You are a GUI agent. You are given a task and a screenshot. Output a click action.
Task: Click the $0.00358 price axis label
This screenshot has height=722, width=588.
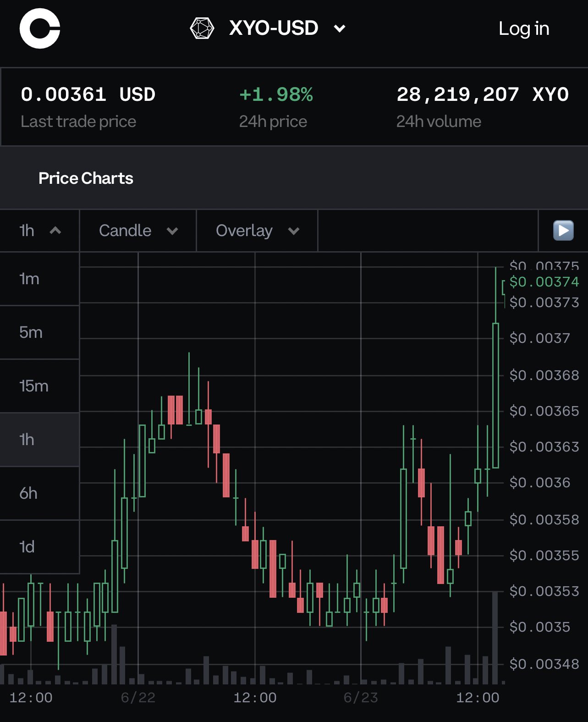(x=544, y=520)
